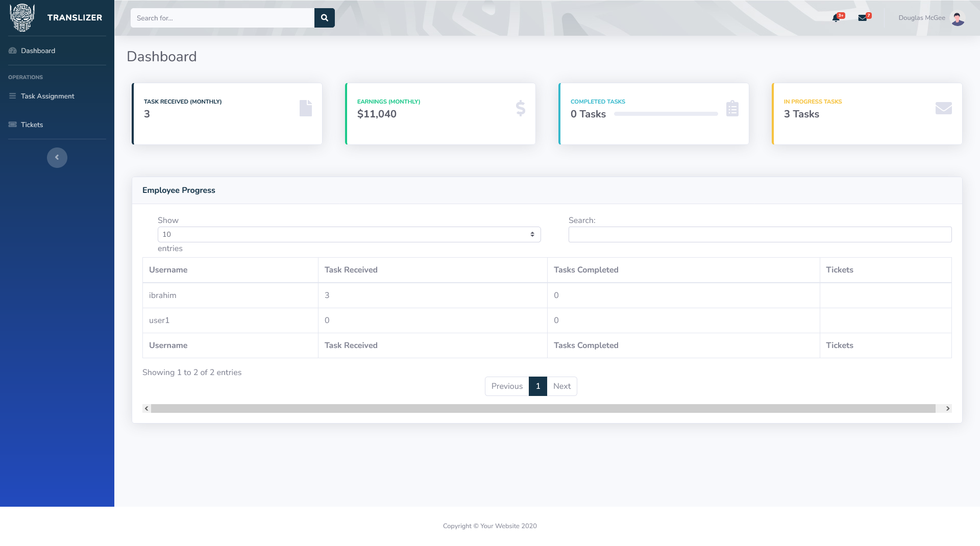This screenshot has width=980, height=546.
Task: Focus the table Search field
Action: click(760, 235)
